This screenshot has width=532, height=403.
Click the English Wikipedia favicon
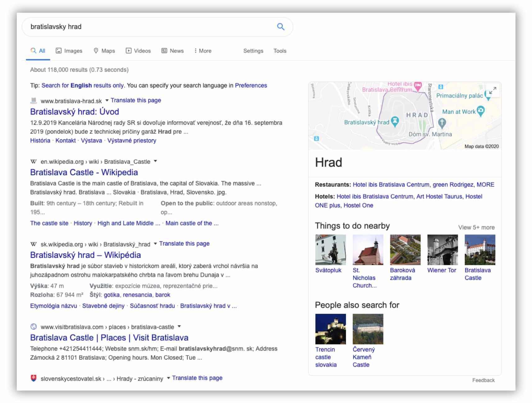point(34,161)
